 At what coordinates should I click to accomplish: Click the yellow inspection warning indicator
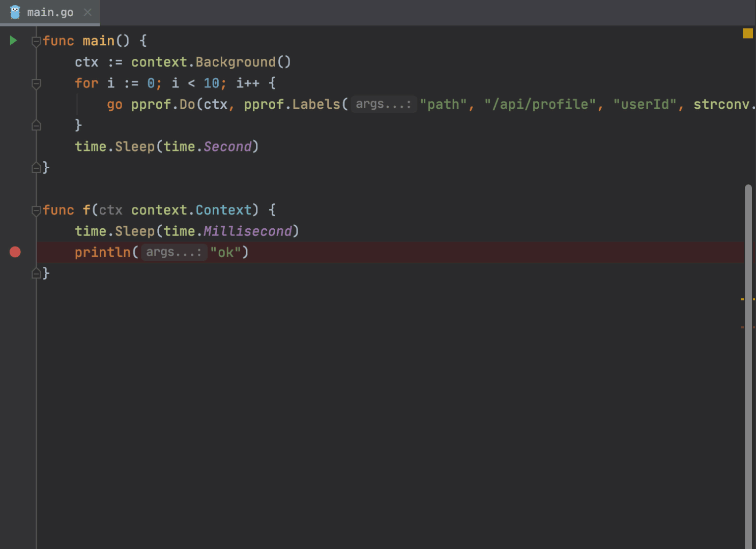point(747,33)
